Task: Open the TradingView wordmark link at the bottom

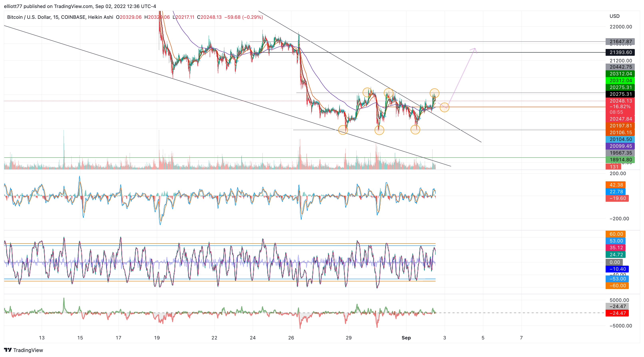Action: pos(28,350)
